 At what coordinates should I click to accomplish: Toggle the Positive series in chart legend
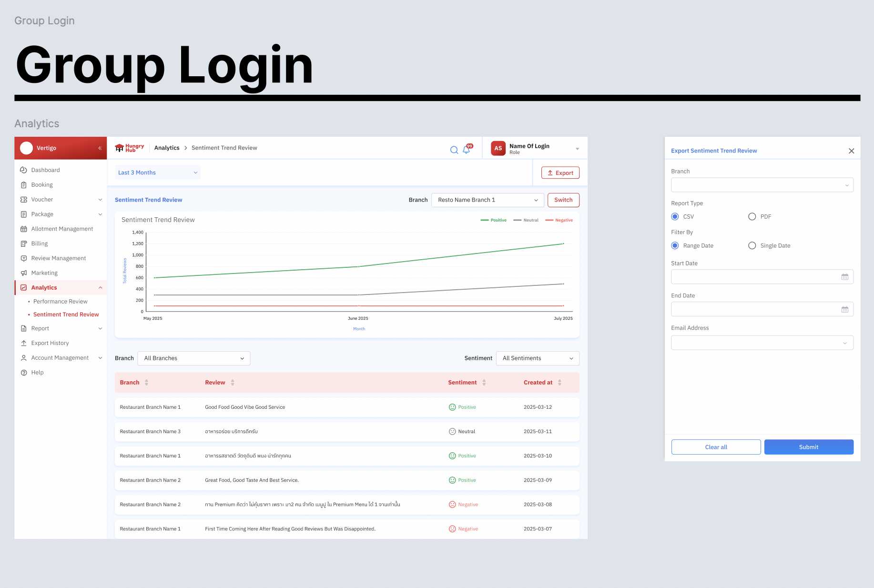(x=494, y=220)
